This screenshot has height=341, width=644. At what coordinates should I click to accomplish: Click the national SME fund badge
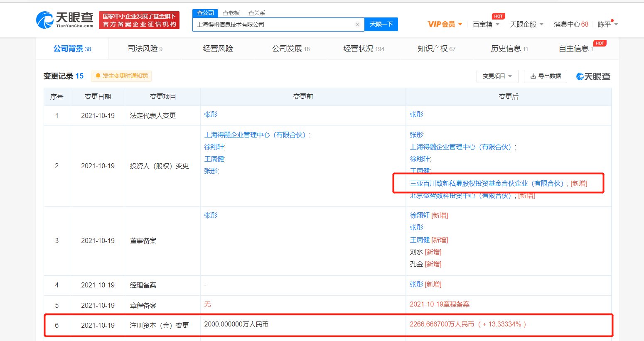tap(139, 20)
